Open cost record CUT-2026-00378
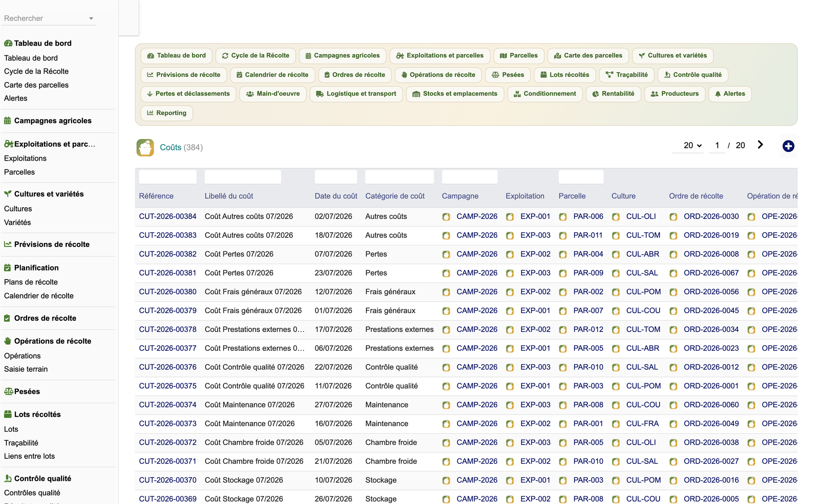 168,329
